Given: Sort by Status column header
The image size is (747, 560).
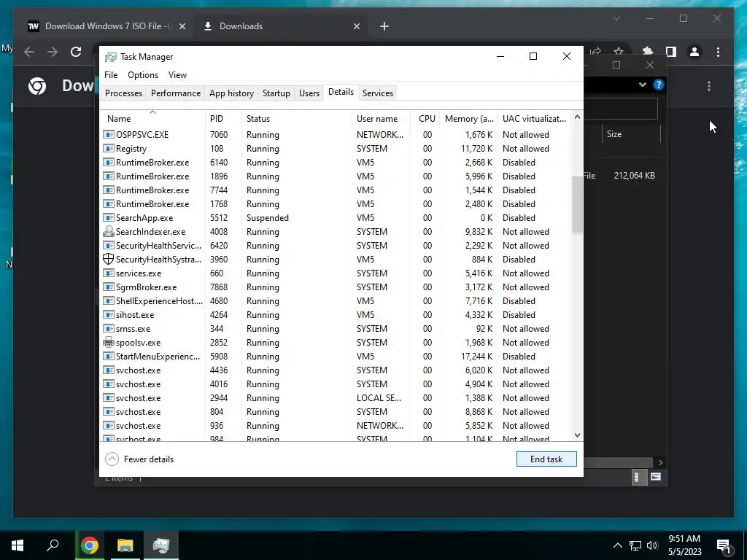Looking at the screenshot, I should pos(298,119).
